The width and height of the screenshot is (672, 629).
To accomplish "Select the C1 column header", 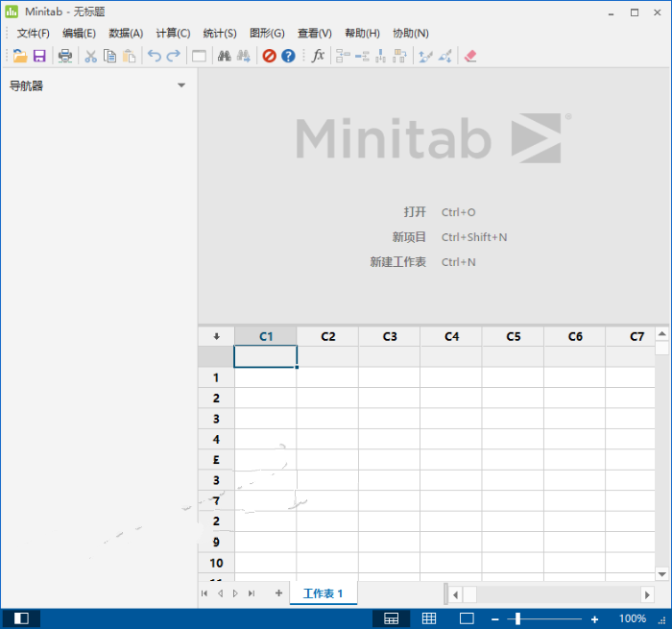I will pos(266,336).
